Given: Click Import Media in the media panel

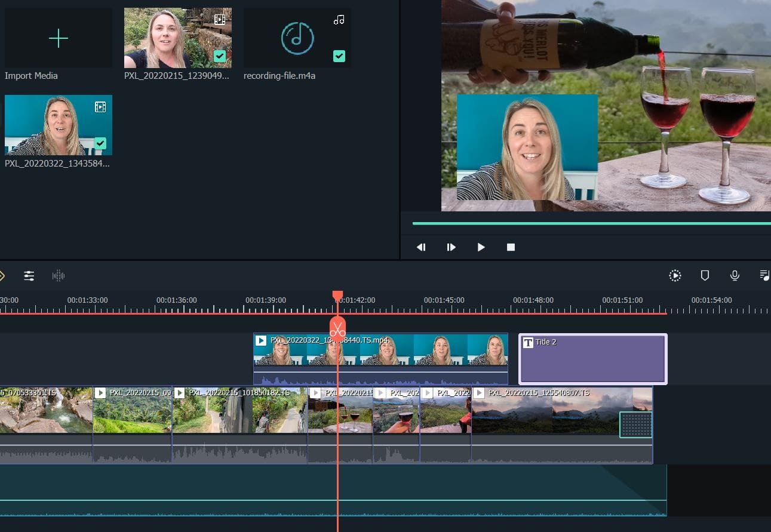Looking at the screenshot, I should pyautogui.click(x=58, y=38).
